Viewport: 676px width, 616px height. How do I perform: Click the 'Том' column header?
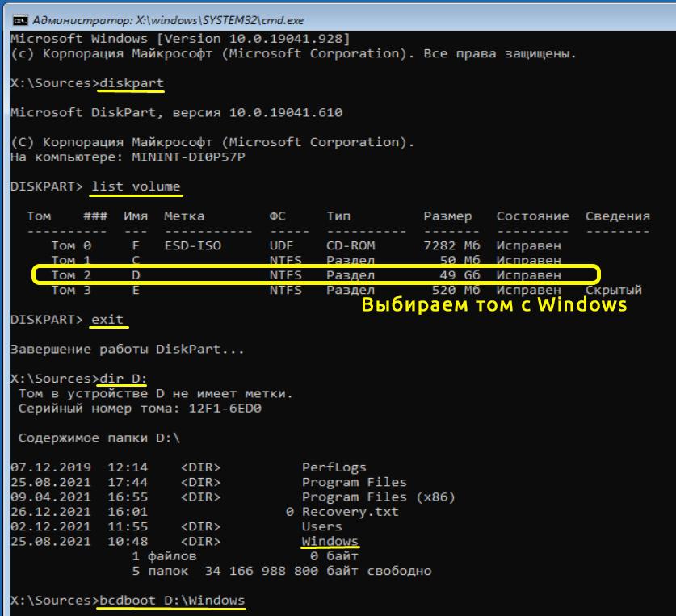tap(39, 216)
